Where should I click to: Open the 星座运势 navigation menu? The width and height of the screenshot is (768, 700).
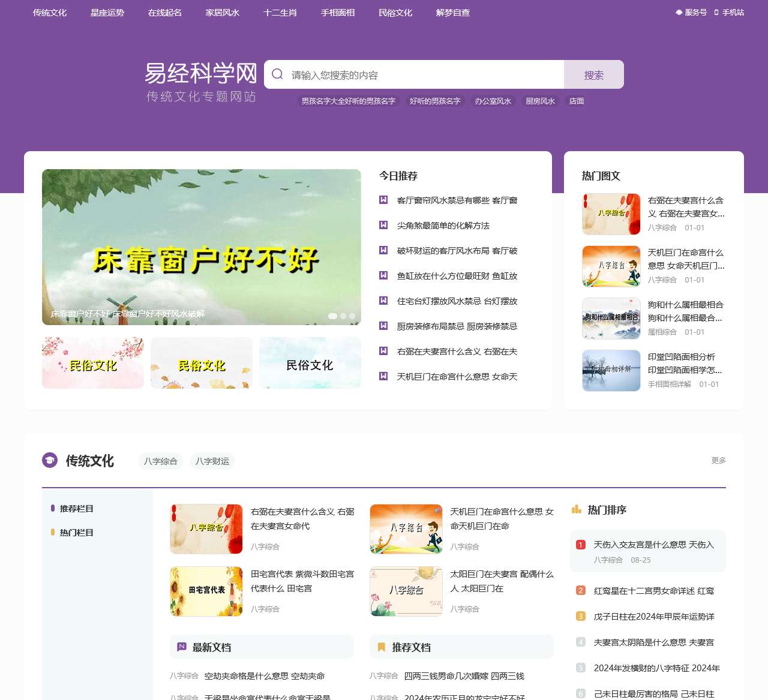[107, 13]
